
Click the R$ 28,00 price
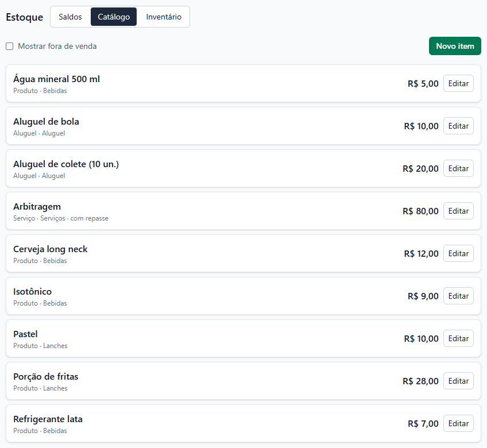pos(420,381)
